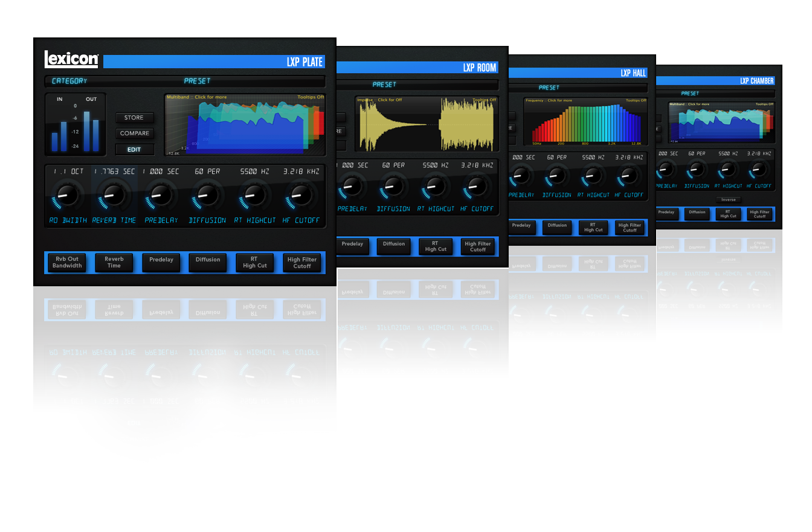Toggle Tooltips Off in LXP Plate display
The height and width of the screenshot is (532, 812).
311,97
